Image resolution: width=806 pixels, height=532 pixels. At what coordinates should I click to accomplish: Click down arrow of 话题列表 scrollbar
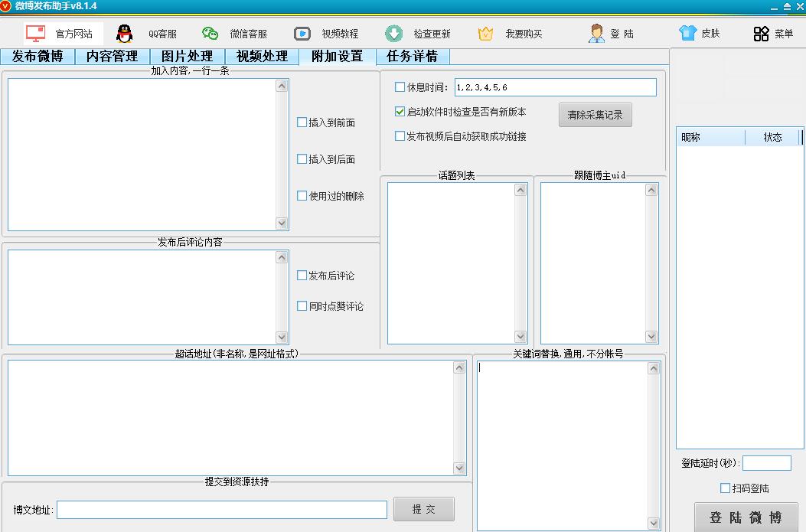(520, 337)
